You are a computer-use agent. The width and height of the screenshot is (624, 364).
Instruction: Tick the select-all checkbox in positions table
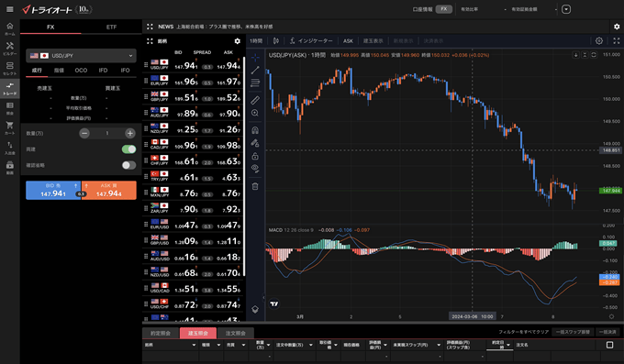[609, 345]
